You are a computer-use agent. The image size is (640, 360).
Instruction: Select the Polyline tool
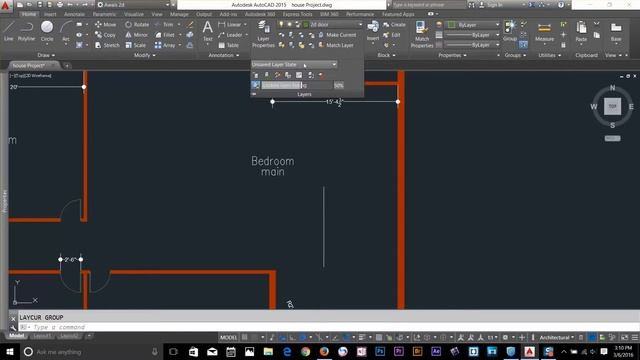[x=26, y=31]
